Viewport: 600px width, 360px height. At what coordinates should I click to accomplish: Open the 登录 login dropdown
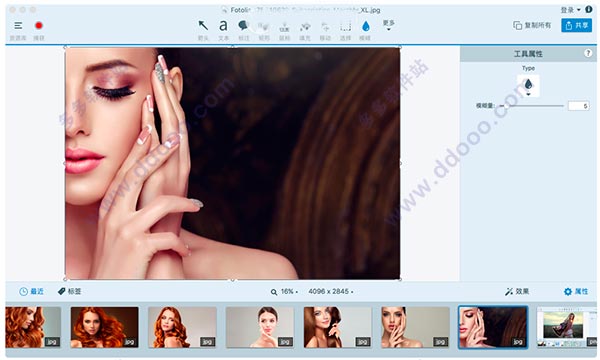pos(570,10)
